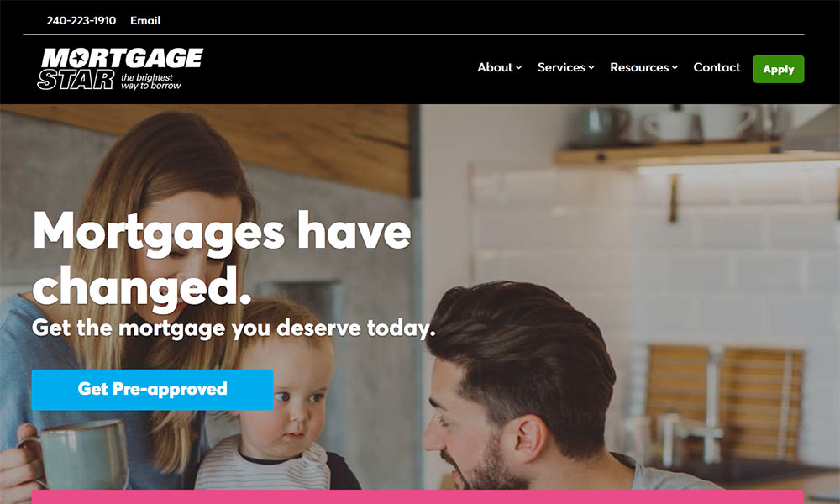The image size is (840, 504).
Task: Go to the Contact page
Action: click(x=717, y=67)
